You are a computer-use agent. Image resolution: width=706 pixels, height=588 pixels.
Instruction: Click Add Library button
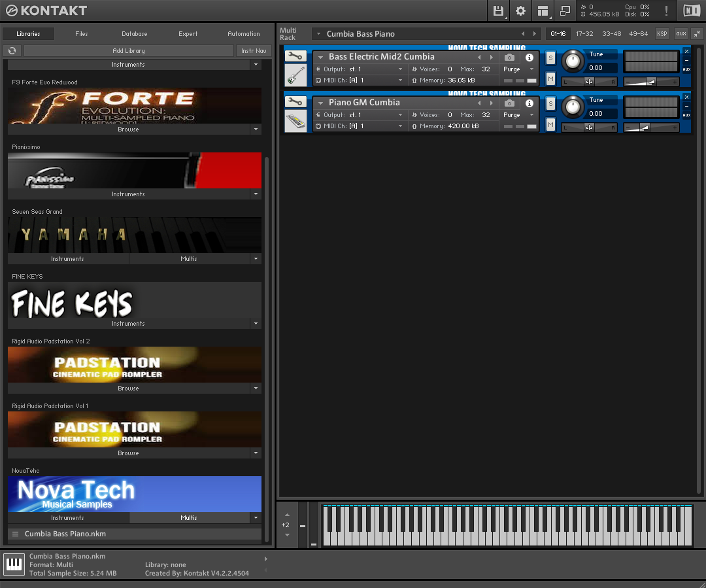pyautogui.click(x=129, y=51)
